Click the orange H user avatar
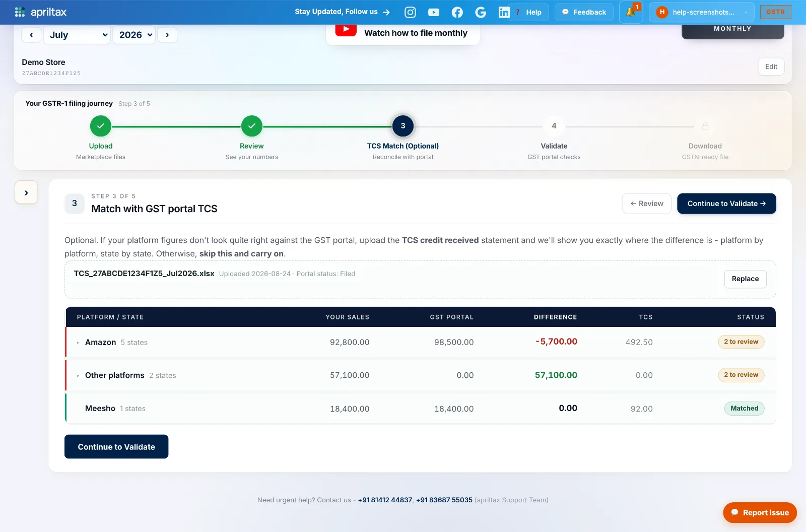The height and width of the screenshot is (532, 806). tap(662, 12)
